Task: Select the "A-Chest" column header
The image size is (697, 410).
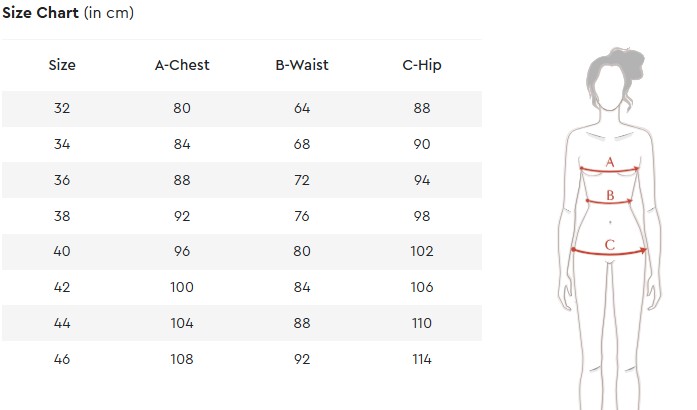Action: click(x=181, y=66)
